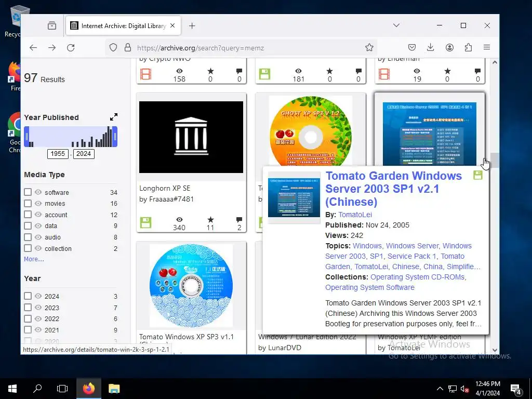Open Windows Start menu
This screenshot has height=399, width=532.
[12, 389]
